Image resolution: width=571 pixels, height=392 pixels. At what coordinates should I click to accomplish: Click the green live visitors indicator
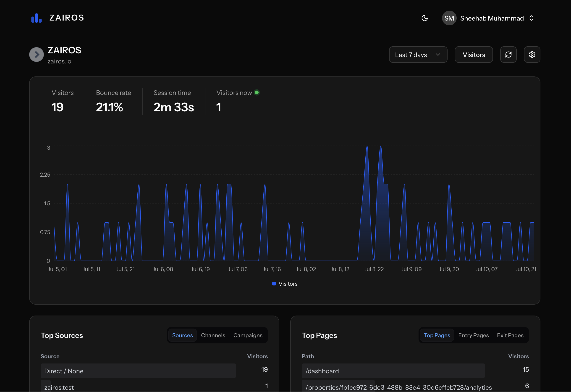(257, 93)
